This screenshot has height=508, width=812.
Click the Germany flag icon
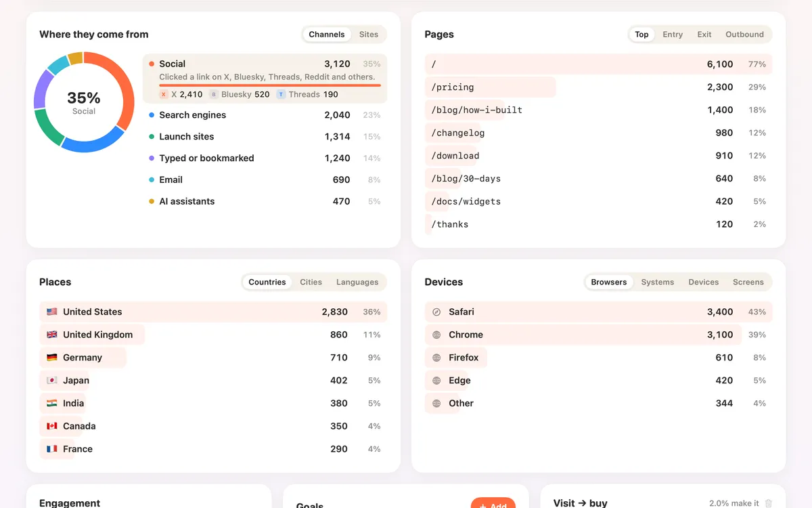(52, 358)
